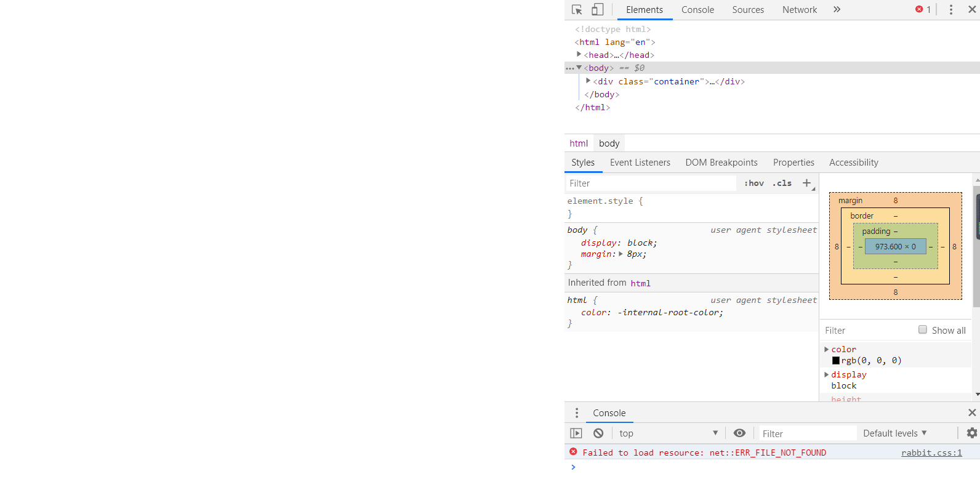Select the html lang="en" tag line
The height and width of the screenshot is (487, 980).
(x=615, y=42)
